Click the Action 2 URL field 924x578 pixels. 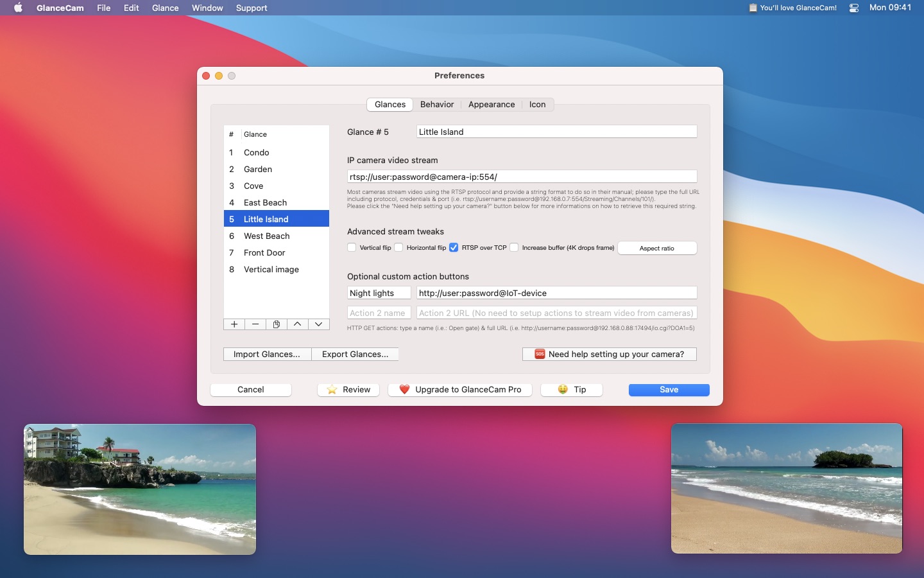556,313
